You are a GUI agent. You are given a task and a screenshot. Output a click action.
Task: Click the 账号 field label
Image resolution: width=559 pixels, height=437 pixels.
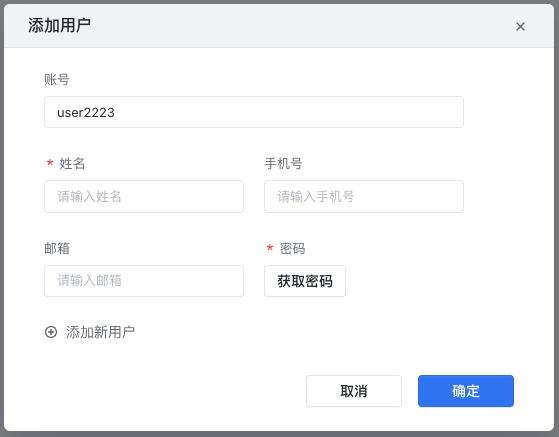[57, 79]
